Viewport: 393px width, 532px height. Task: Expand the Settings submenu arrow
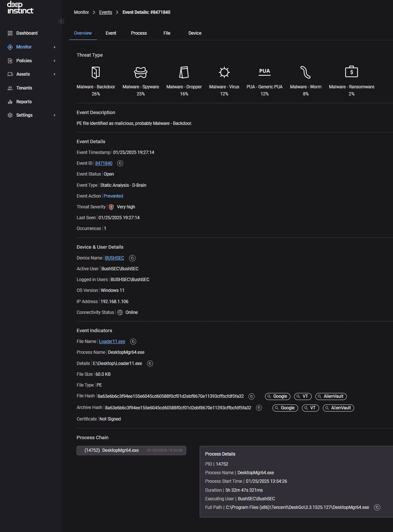(54, 115)
